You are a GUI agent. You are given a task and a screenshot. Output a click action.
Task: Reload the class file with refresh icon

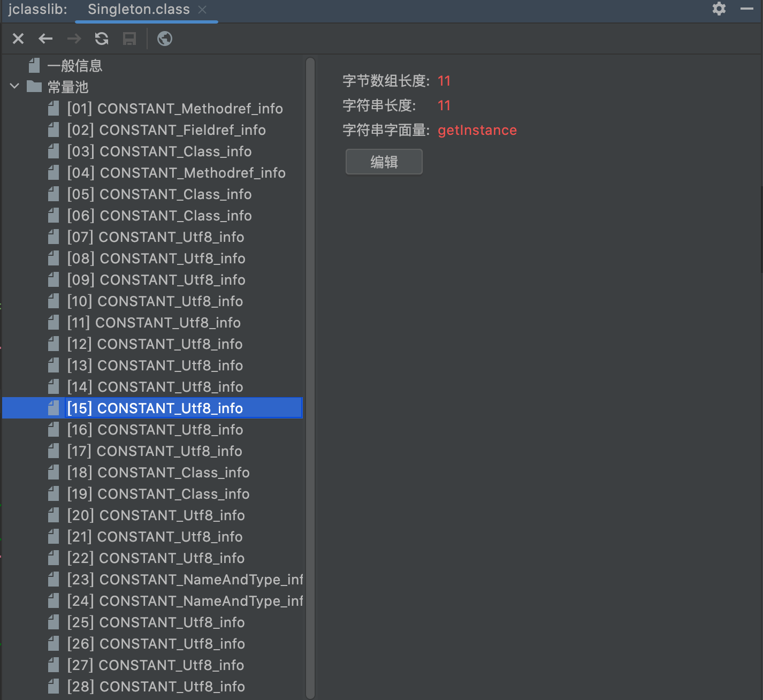click(102, 39)
